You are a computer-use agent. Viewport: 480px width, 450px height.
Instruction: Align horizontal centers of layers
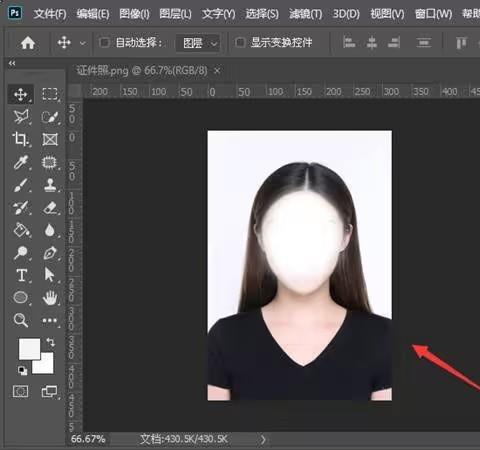pos(372,43)
